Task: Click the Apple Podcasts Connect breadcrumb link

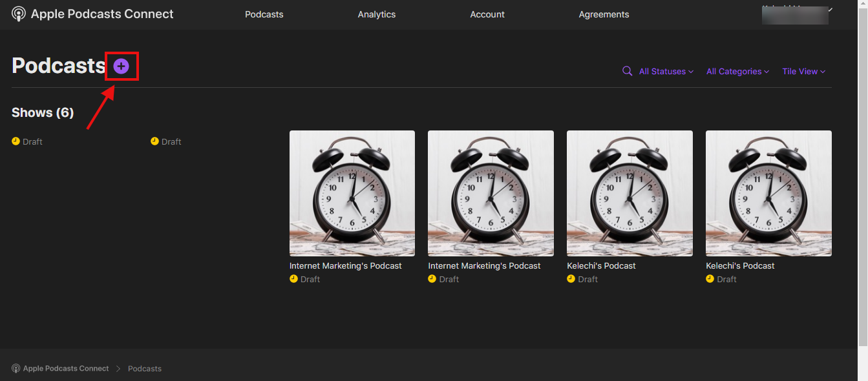Action: click(x=60, y=369)
